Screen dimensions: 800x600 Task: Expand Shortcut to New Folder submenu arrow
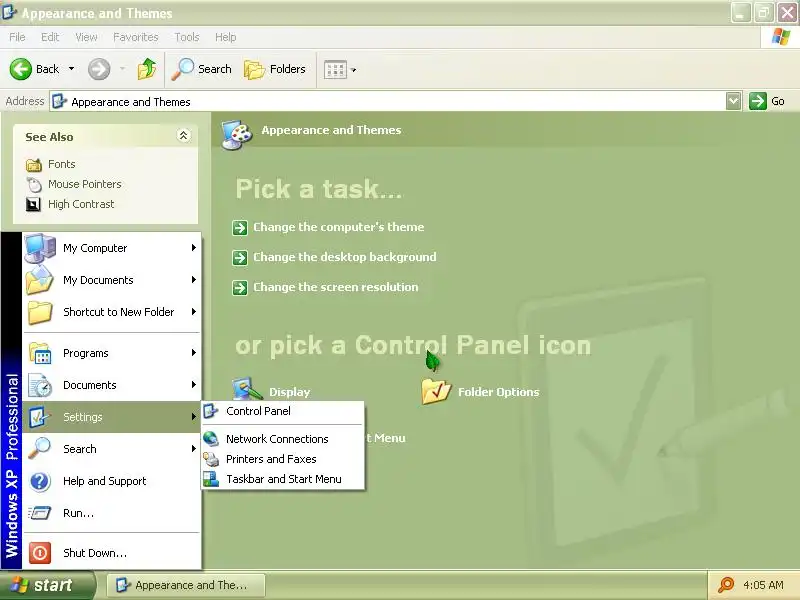click(194, 312)
